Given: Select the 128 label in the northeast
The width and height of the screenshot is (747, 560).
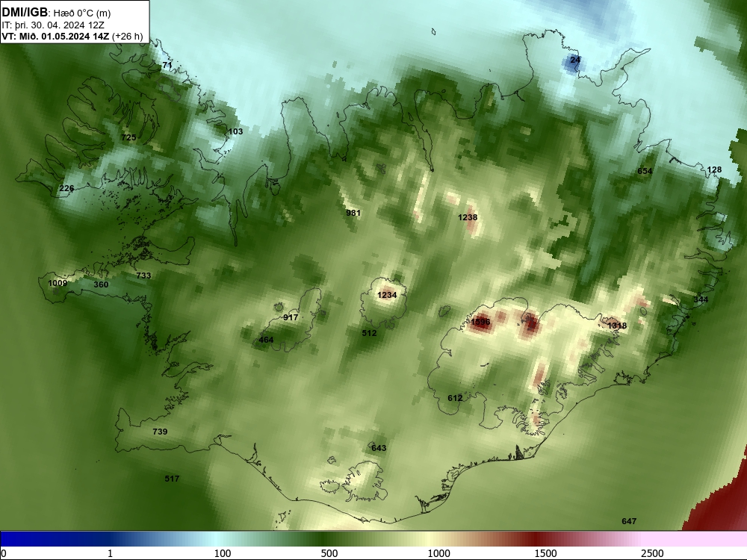Looking at the screenshot, I should (714, 170).
